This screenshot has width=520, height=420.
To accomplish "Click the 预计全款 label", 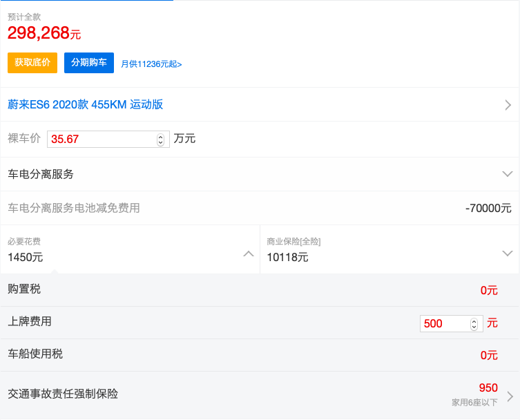I will 24,17.
